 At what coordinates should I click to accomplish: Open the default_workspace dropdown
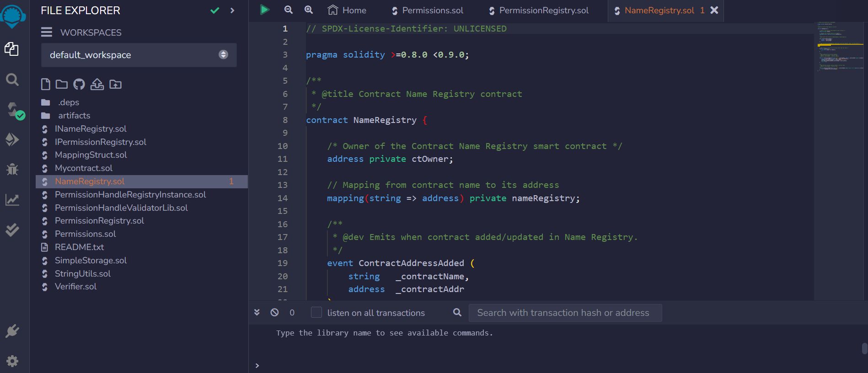click(139, 55)
